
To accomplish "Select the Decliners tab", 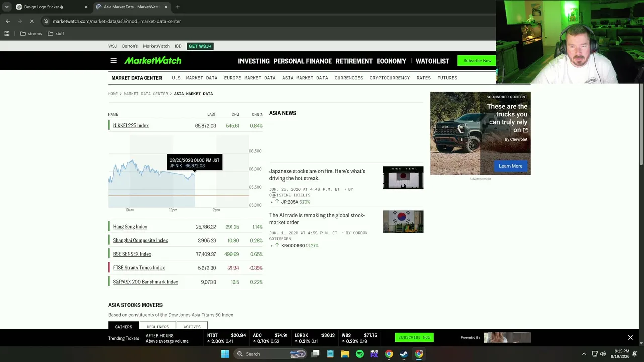I will point(157,326).
